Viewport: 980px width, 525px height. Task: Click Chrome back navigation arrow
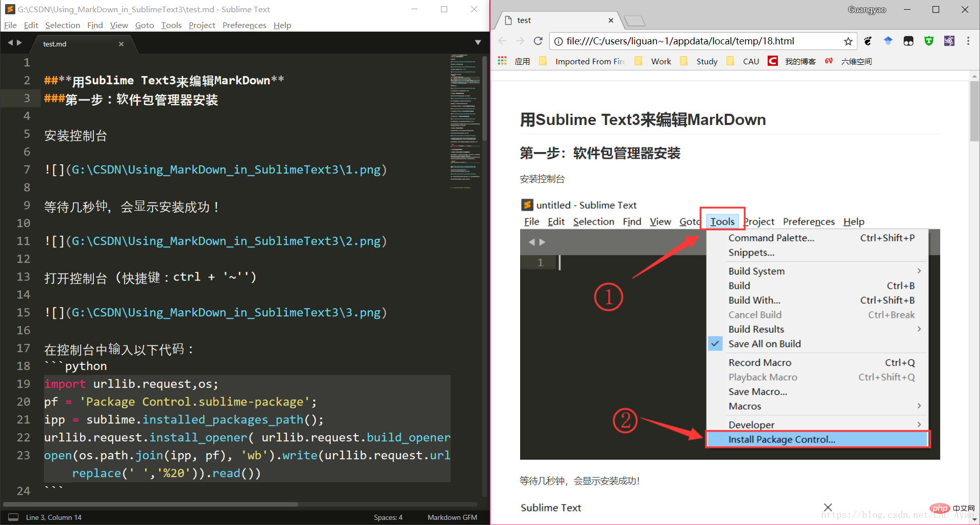pos(502,41)
